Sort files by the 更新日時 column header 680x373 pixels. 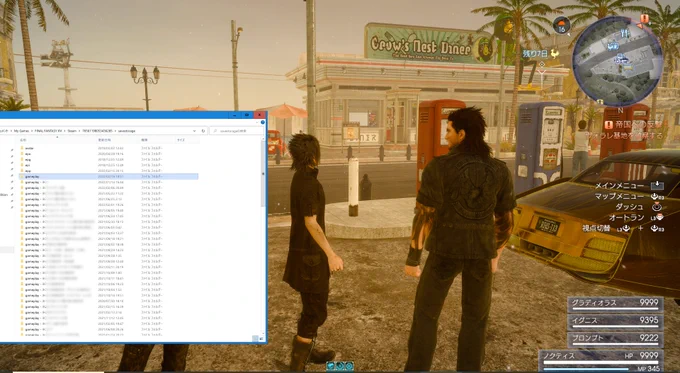(105, 140)
